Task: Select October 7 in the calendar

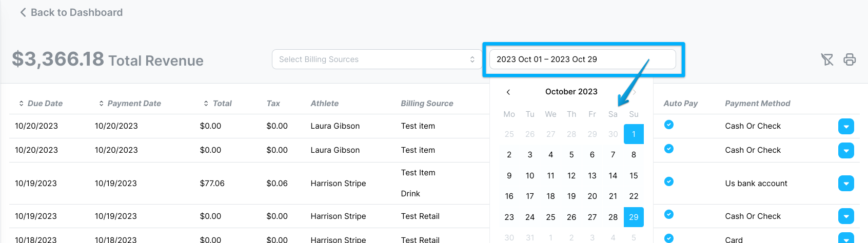Action: tap(613, 155)
